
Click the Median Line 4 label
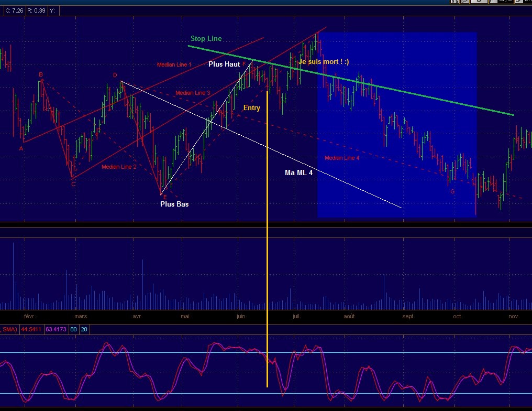[341, 158]
